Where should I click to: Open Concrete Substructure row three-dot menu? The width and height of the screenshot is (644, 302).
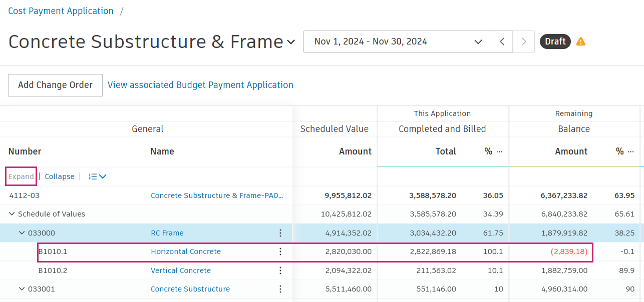pyautogui.click(x=280, y=289)
